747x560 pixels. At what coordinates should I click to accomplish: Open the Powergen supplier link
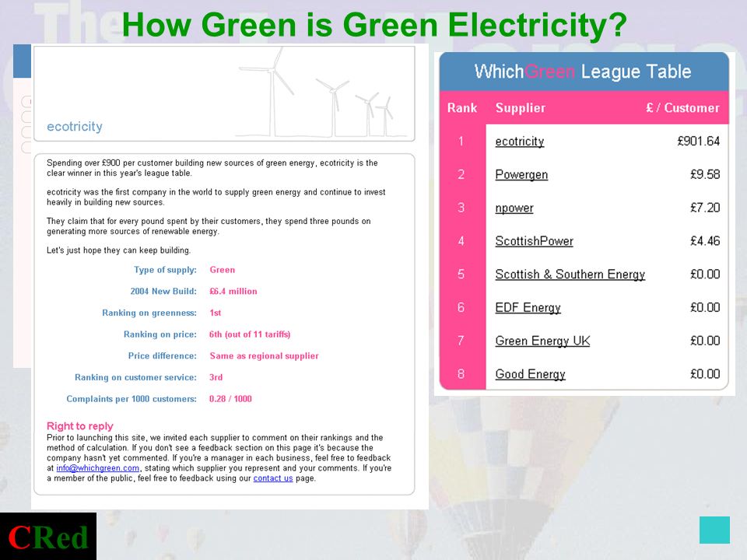(x=521, y=175)
